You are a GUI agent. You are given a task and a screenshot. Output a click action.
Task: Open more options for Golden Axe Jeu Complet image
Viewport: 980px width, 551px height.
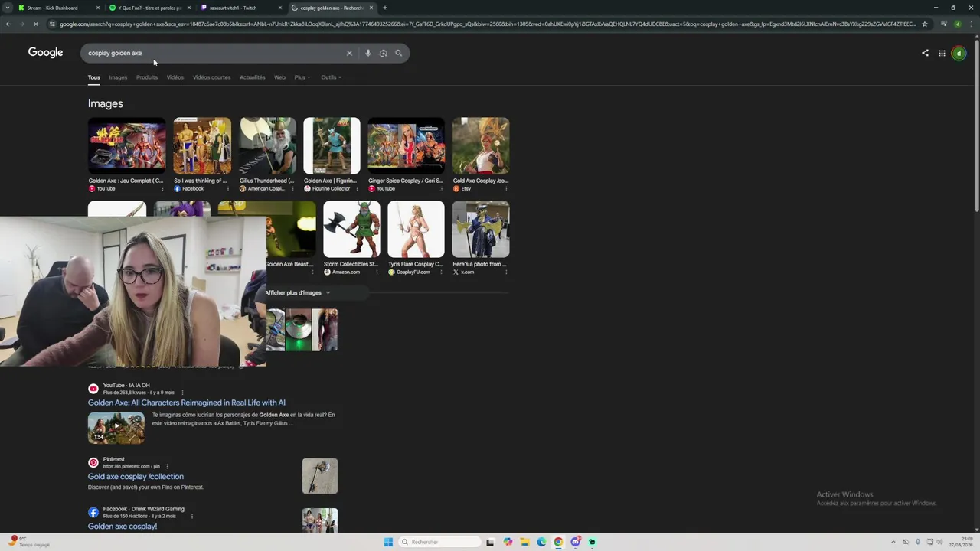coord(162,188)
